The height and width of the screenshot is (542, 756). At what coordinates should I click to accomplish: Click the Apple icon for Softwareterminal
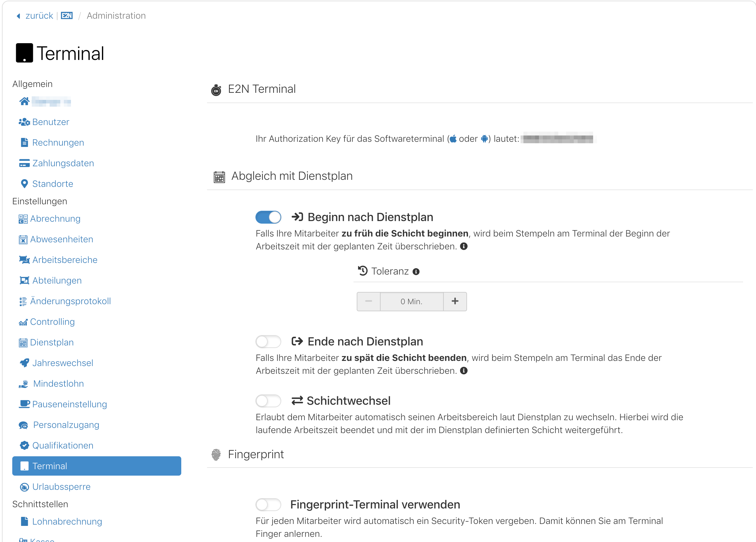coord(453,139)
